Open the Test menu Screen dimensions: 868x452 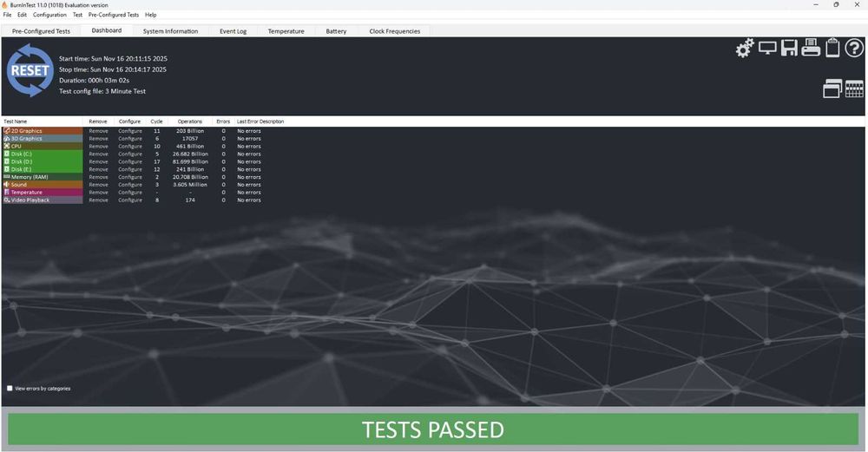(x=77, y=15)
